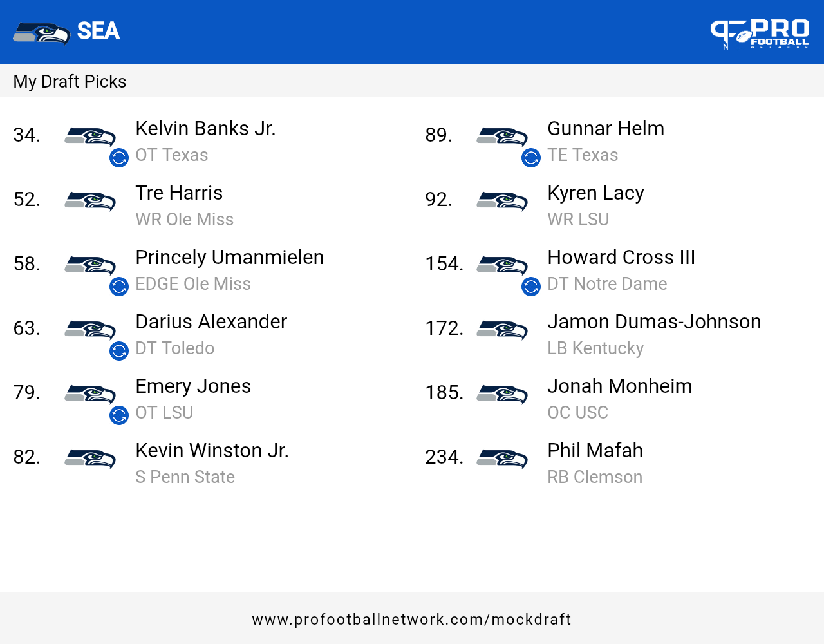Click the trade icon beside Kelvin Banks Jr.

point(119,158)
